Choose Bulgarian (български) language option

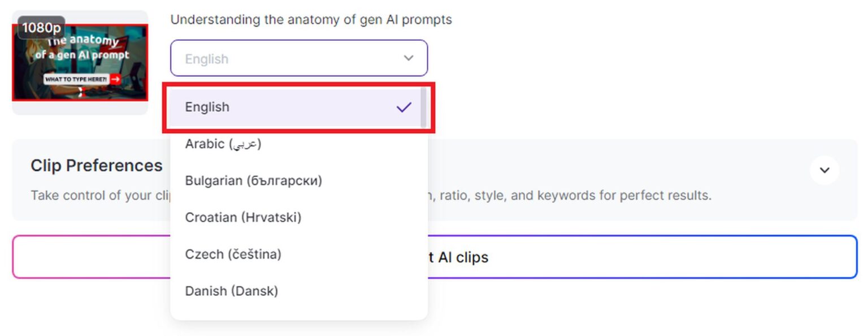click(x=253, y=180)
